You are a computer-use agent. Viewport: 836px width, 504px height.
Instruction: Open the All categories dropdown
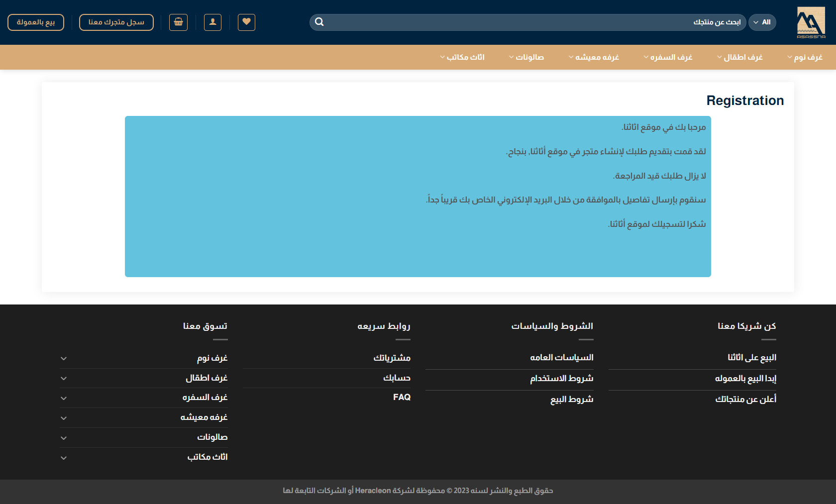[762, 22]
